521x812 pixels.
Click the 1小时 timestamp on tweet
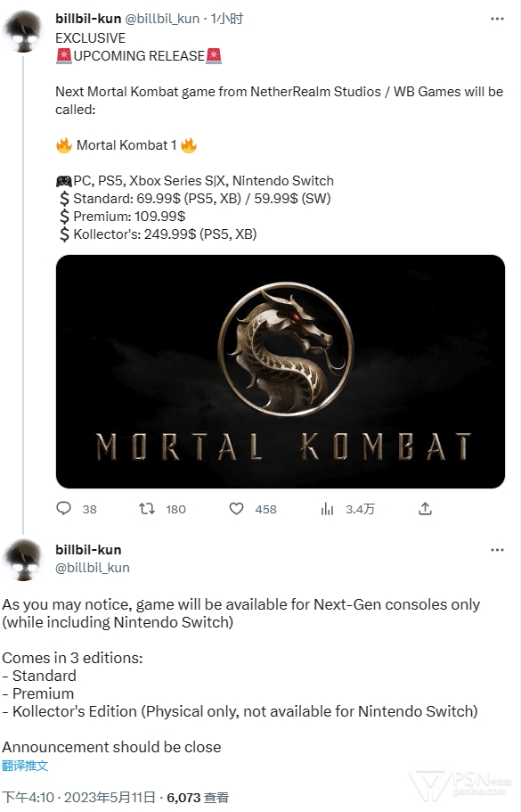[x=226, y=19]
